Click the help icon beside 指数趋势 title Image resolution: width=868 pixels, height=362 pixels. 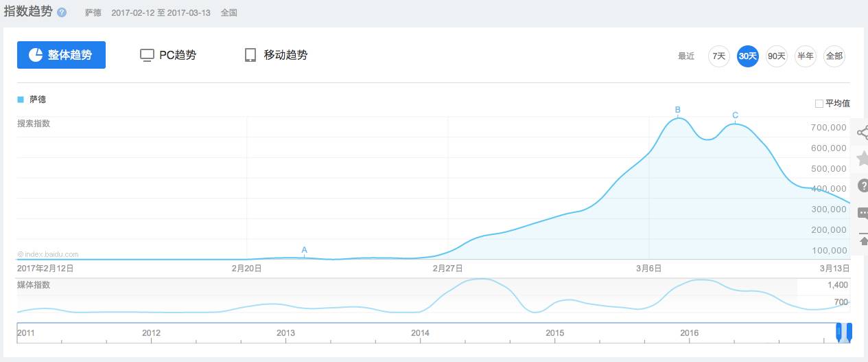pyautogui.click(x=62, y=12)
